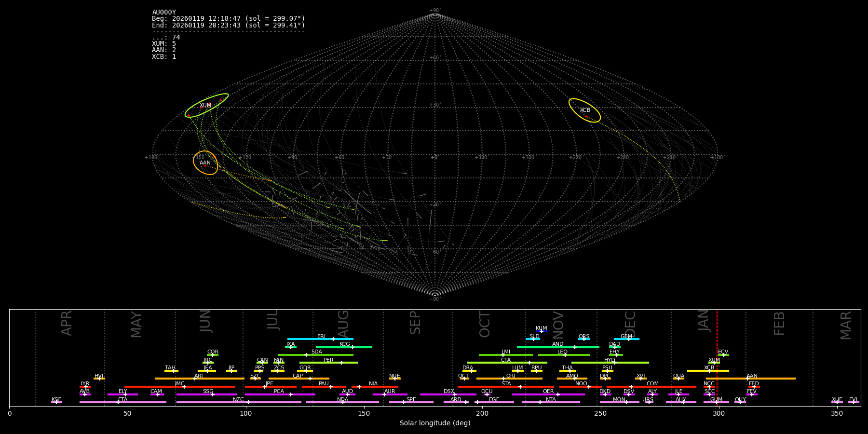Select the QUA shower bar
Image resolution: width=868 pixels, height=434 pixels.
[678, 379]
